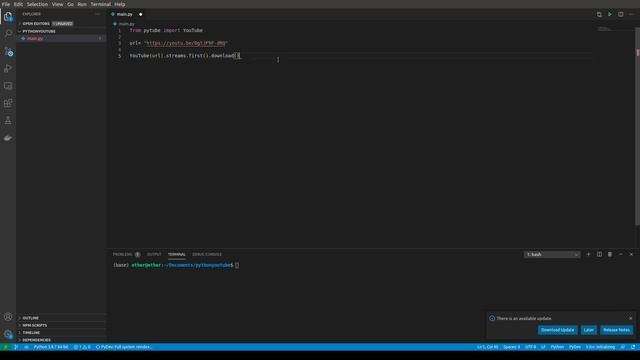Image resolution: width=640 pixels, height=360 pixels.
Task: Open the Remote Explorer view
Action: click(8, 86)
